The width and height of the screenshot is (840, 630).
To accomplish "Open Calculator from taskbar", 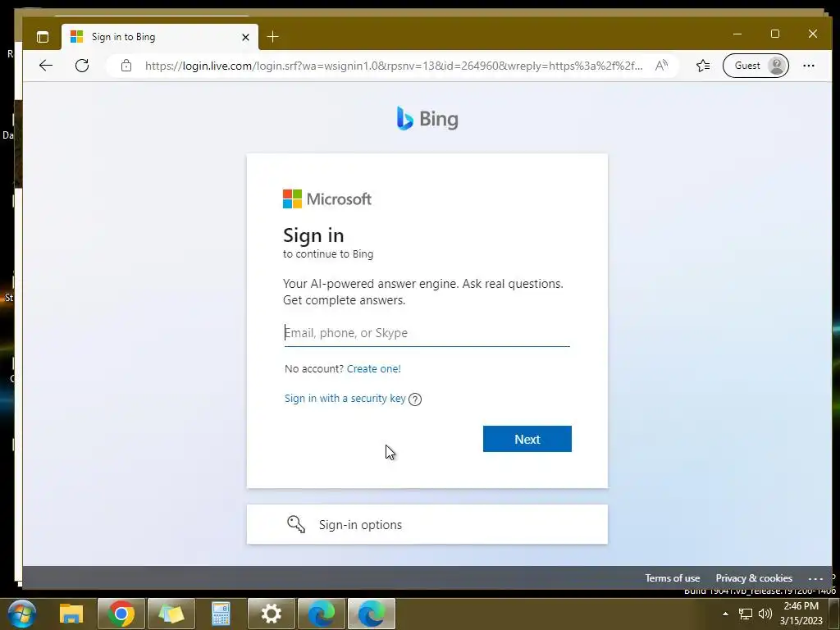I will [221, 614].
